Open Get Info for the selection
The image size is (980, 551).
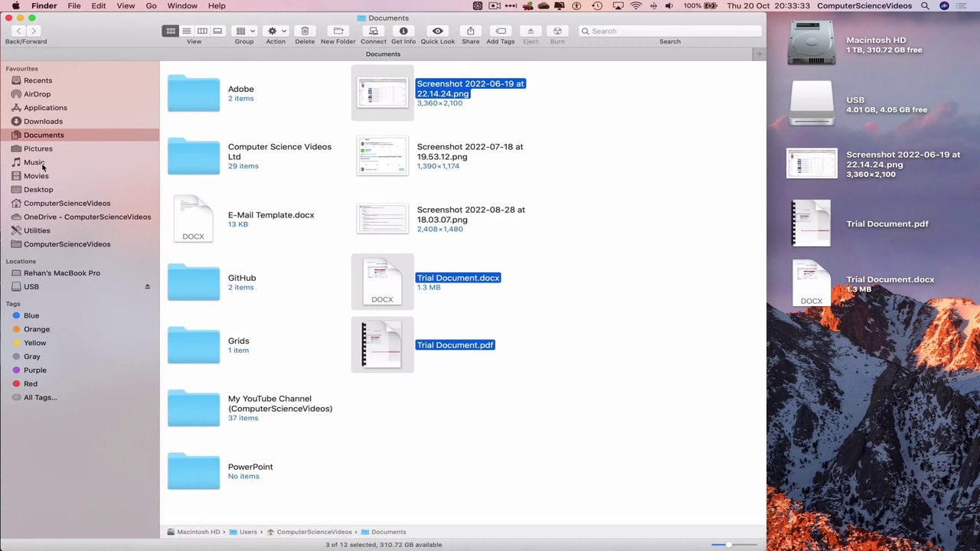tap(403, 31)
